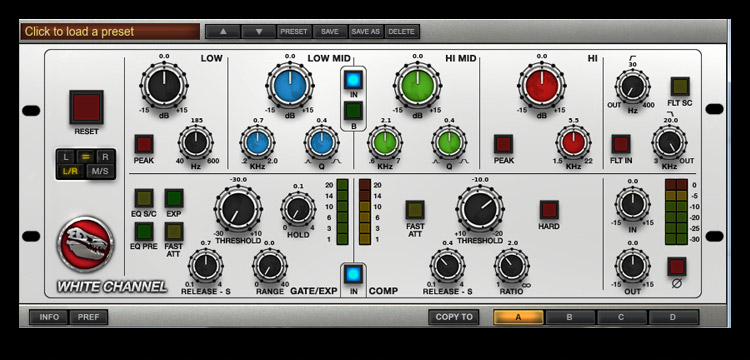Click the output OUT level knob

pos(632,266)
